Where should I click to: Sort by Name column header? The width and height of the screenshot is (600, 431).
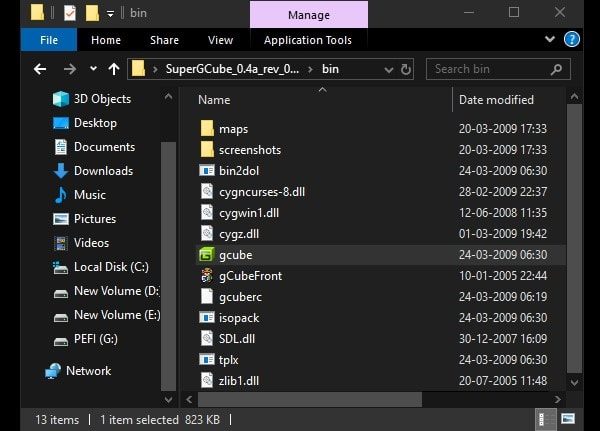coord(214,100)
